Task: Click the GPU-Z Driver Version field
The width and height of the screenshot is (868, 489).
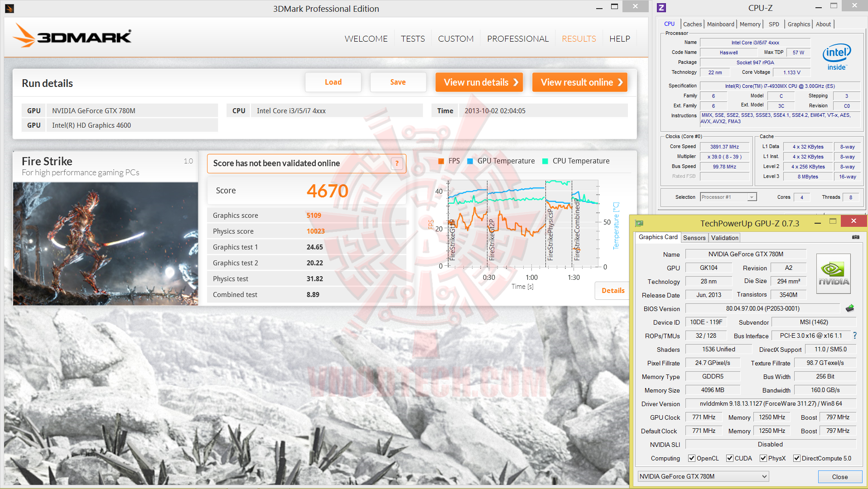Action: [771, 403]
